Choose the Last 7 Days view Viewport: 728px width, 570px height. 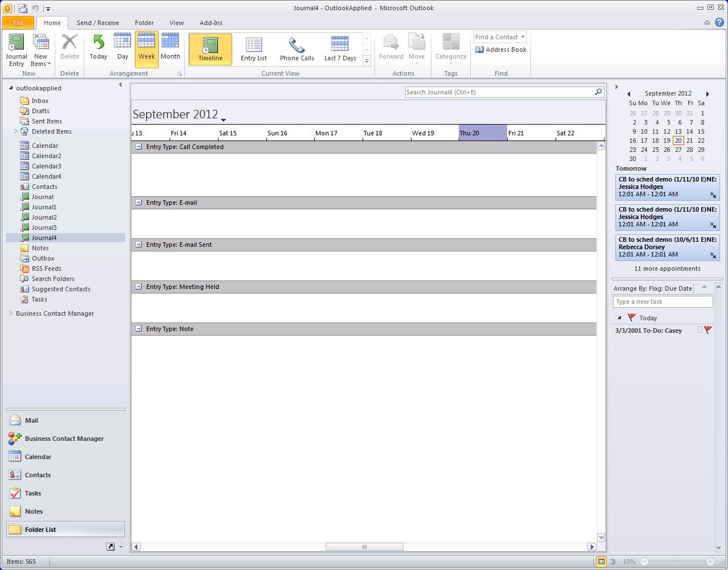point(340,49)
